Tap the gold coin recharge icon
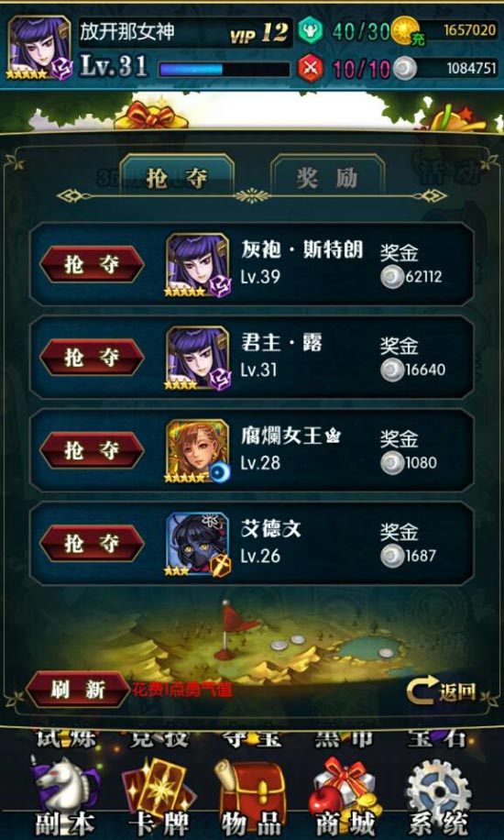Image resolution: width=504 pixels, height=840 pixels. tap(407, 31)
